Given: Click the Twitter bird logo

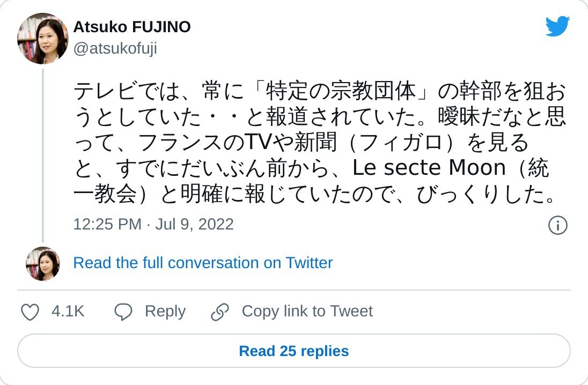Looking at the screenshot, I should (557, 26).
